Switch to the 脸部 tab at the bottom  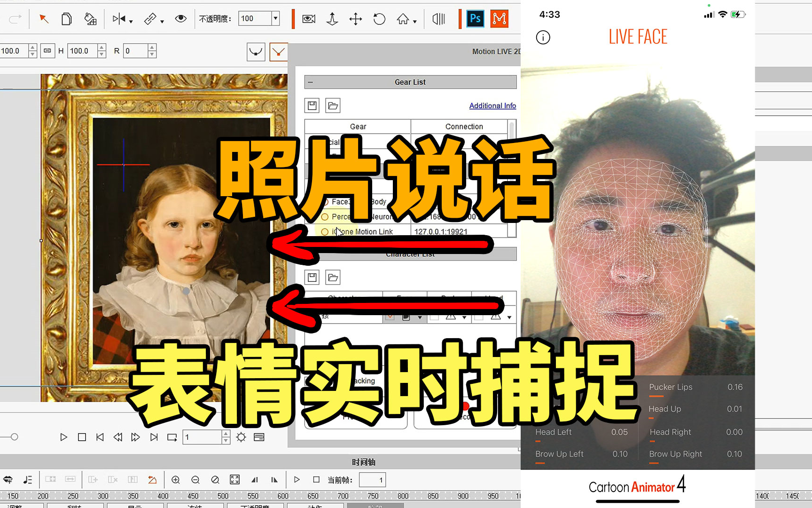(376, 505)
